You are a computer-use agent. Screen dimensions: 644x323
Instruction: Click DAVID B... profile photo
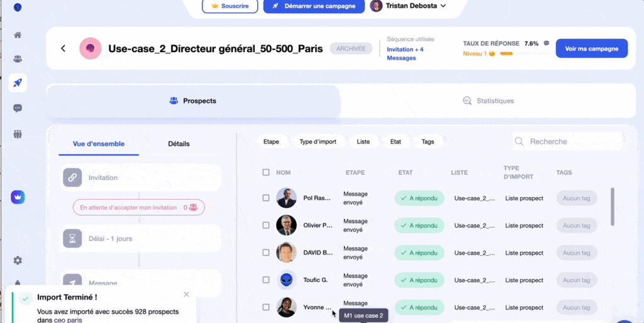pos(286,252)
